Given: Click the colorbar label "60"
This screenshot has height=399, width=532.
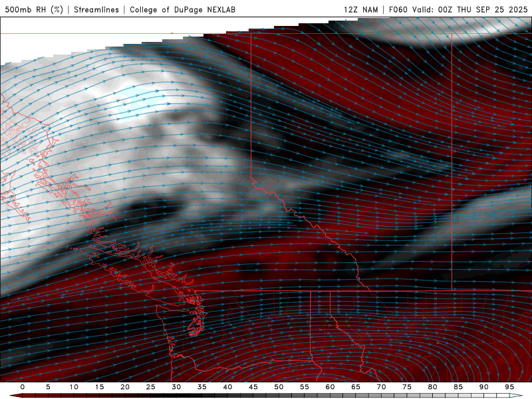Looking at the screenshot, I should point(330,387).
